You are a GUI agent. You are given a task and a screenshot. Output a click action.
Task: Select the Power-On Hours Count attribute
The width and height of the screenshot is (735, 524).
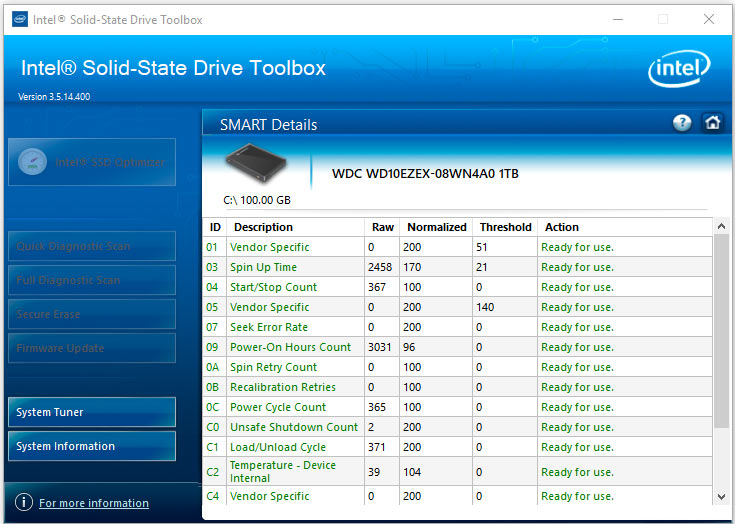[290, 347]
